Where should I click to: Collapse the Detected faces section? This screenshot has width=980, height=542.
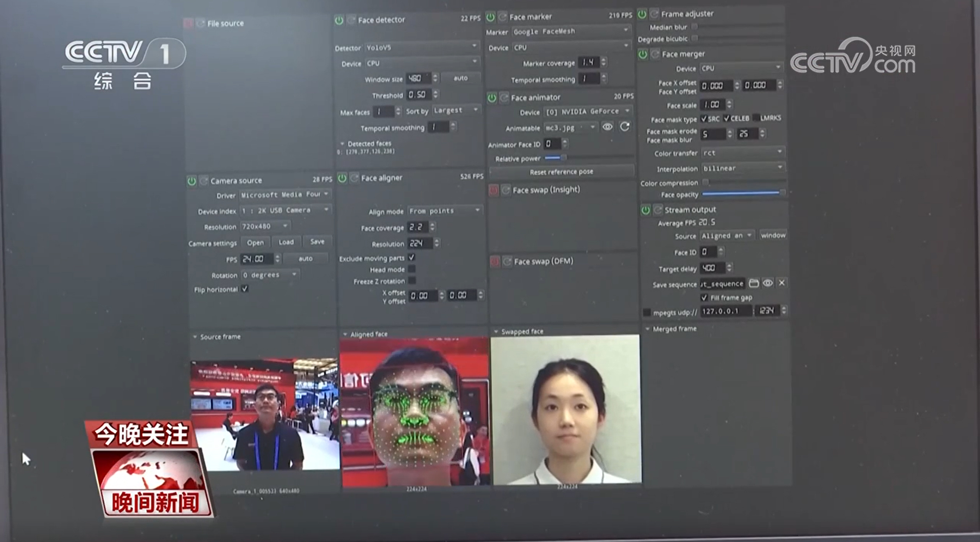342,144
